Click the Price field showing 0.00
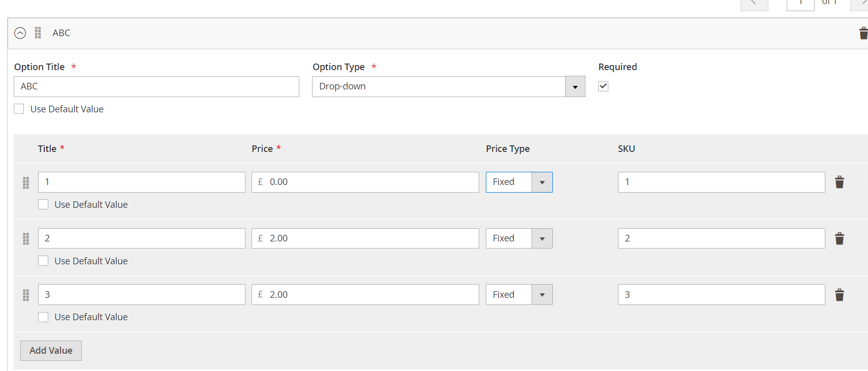This screenshot has width=868, height=371. pos(365,182)
